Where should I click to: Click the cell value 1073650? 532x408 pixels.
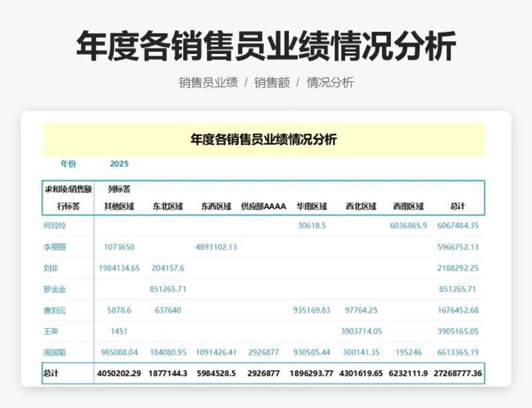119,247
